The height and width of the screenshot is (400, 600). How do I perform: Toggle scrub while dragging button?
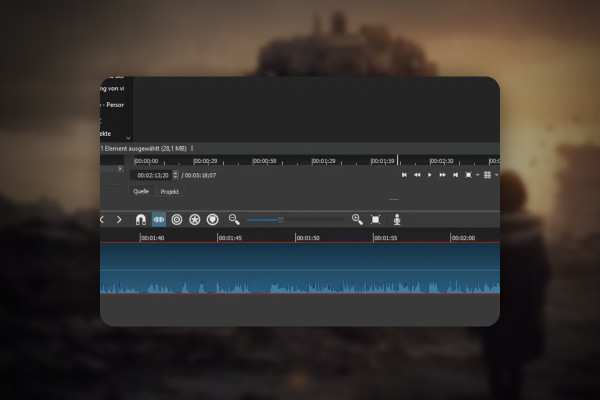pyautogui.click(x=159, y=220)
